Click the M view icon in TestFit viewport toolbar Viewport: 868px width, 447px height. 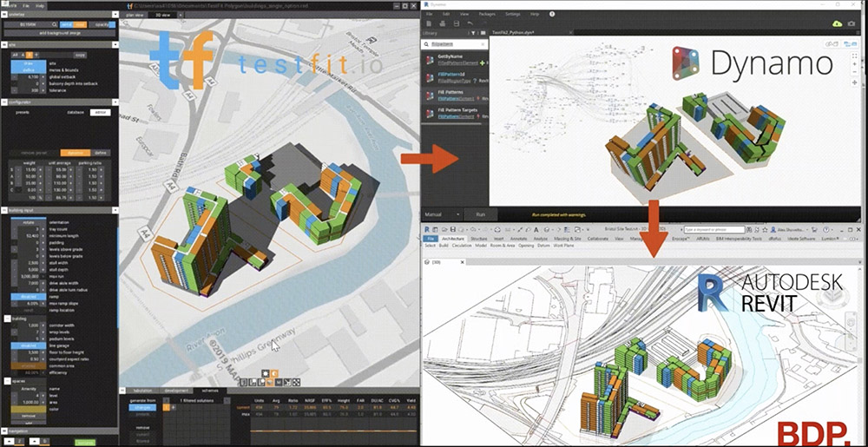point(279,382)
